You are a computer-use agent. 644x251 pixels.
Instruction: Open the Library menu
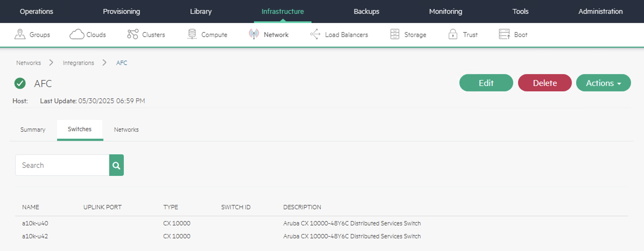201,11
